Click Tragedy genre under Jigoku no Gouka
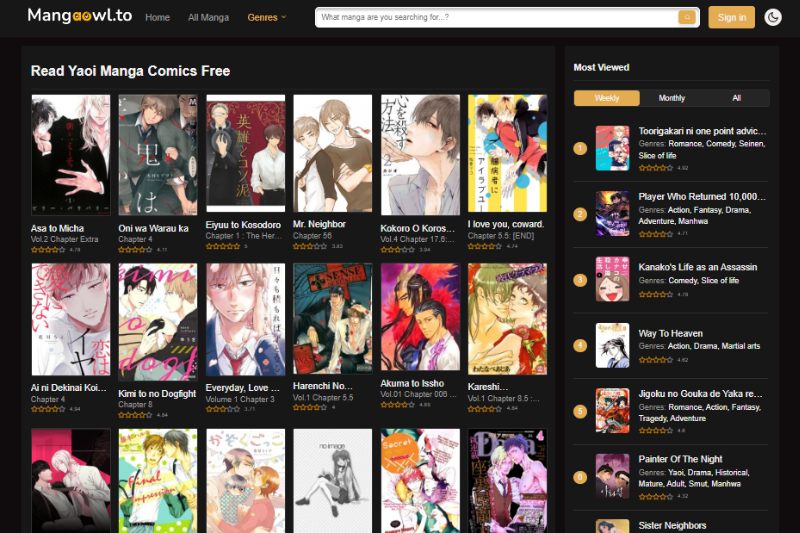 click(653, 419)
